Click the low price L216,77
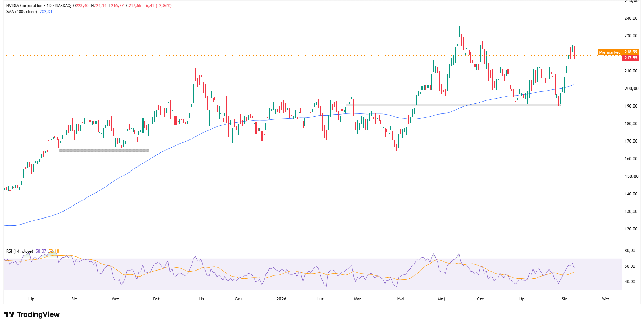644x325 pixels. click(x=116, y=6)
